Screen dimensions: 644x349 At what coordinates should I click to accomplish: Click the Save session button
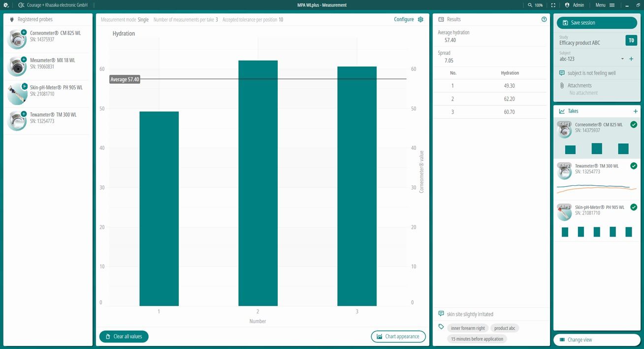pyautogui.click(x=597, y=23)
